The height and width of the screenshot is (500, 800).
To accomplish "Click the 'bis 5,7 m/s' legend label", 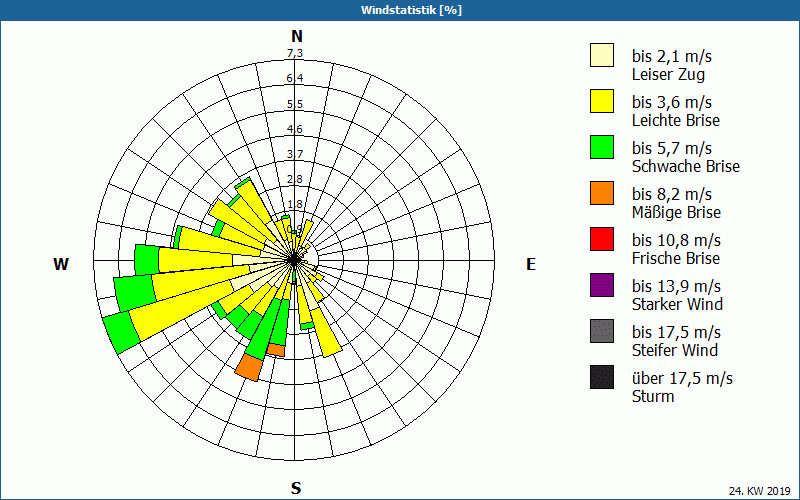I will pos(671,148).
